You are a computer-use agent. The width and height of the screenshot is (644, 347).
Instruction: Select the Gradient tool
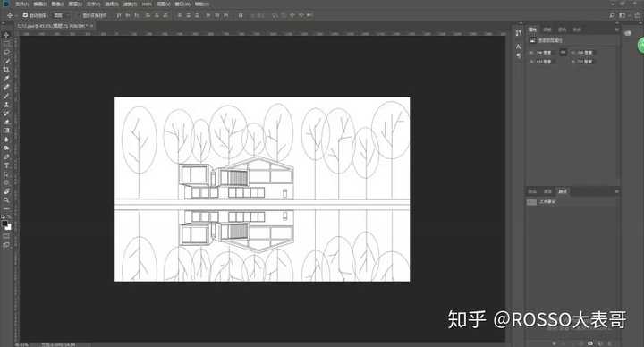(6, 131)
